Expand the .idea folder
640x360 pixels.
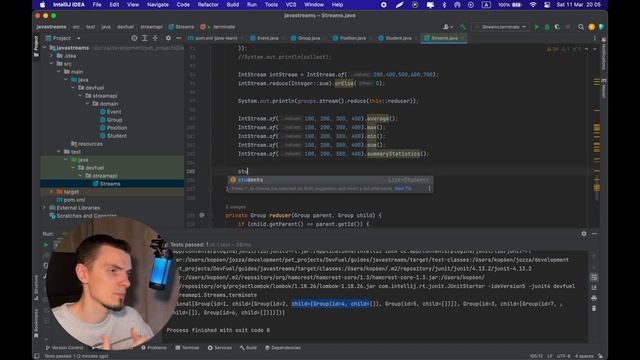click(x=51, y=56)
